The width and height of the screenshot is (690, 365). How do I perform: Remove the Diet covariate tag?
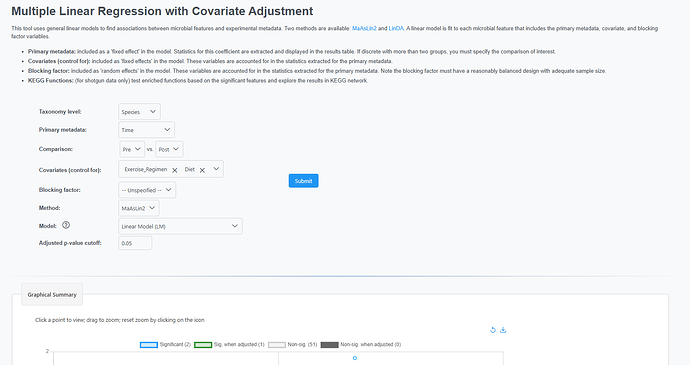coord(202,170)
